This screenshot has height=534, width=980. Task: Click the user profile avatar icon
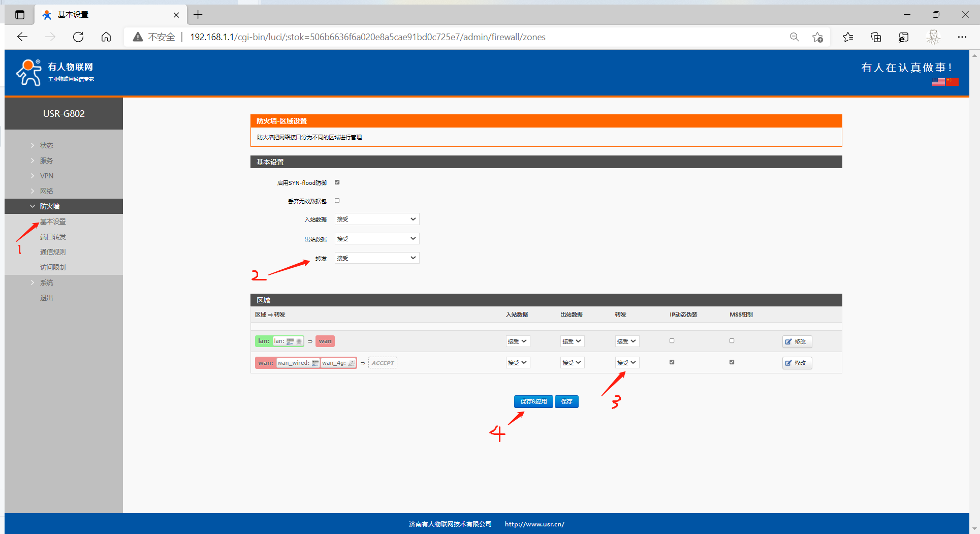click(x=933, y=37)
